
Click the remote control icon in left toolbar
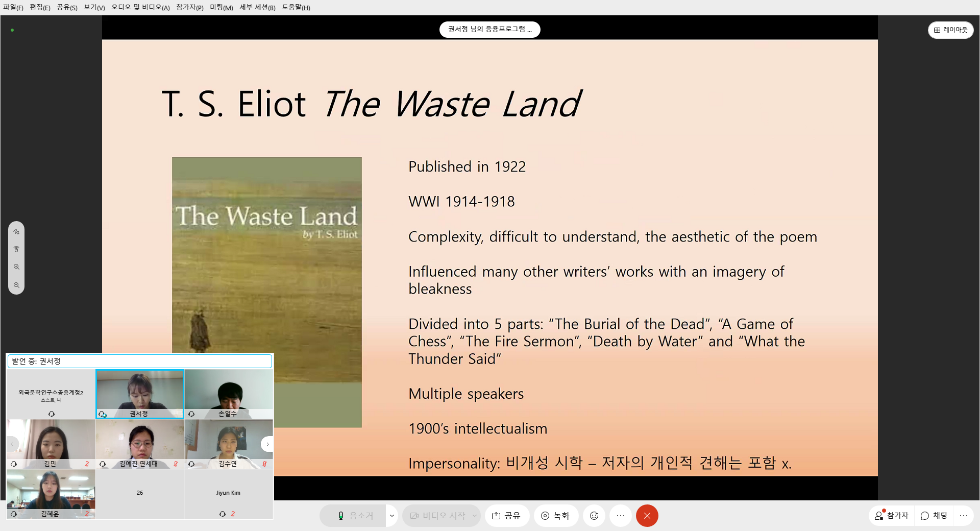coord(16,249)
